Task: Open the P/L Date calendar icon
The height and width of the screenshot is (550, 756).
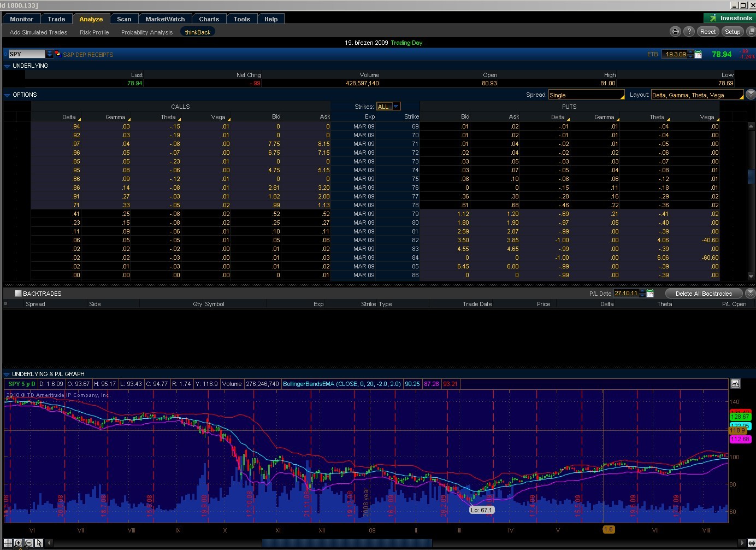Action: click(650, 294)
